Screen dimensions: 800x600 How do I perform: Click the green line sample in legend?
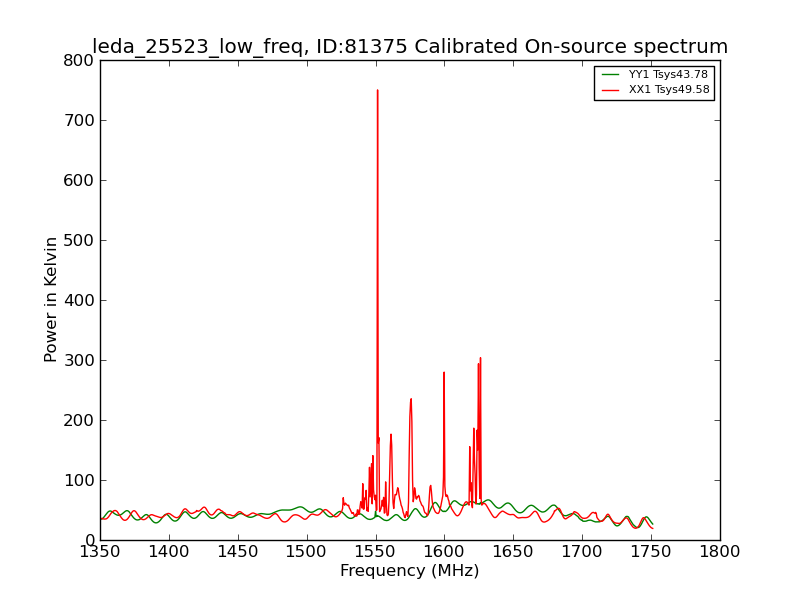tap(610, 74)
